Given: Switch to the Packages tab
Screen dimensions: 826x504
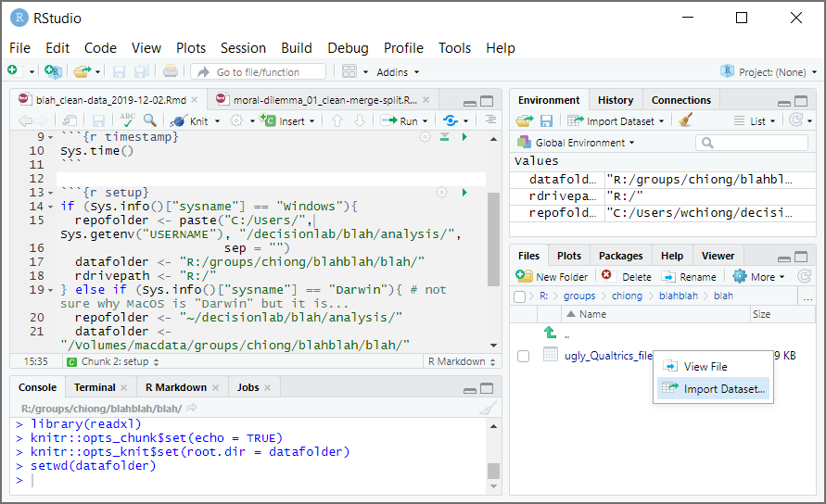Looking at the screenshot, I should 620,256.
